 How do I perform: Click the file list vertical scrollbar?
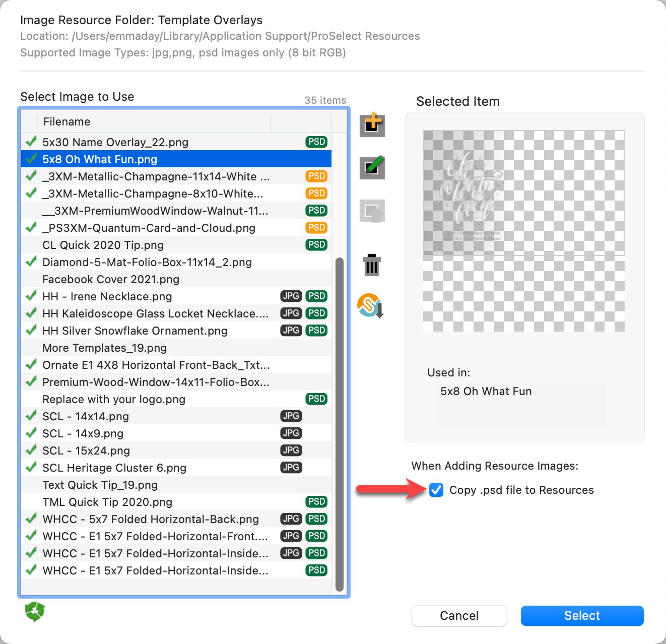[340, 423]
